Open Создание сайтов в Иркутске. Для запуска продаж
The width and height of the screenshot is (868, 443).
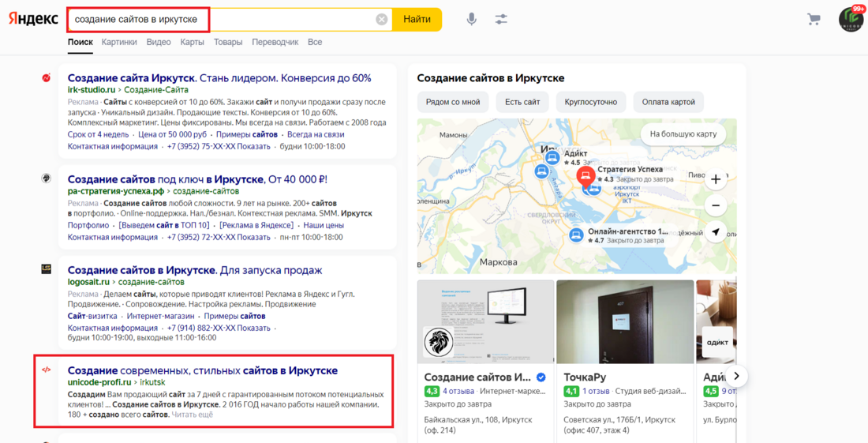click(x=195, y=270)
